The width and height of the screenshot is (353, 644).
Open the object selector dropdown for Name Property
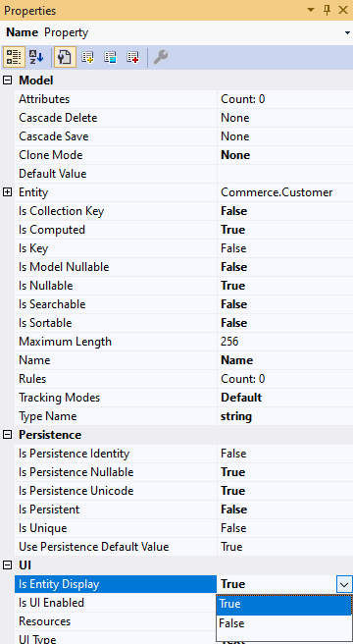[347, 32]
